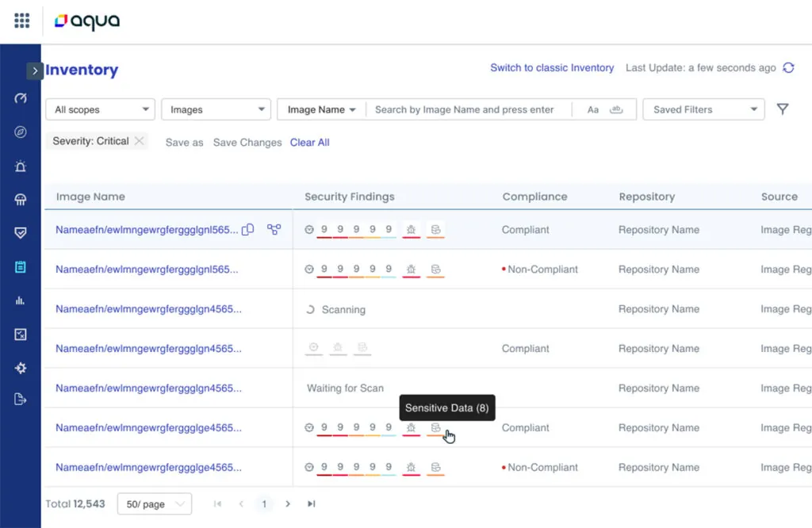812x528 pixels.
Task: Open the app launcher grid icon
Action: tap(21, 21)
